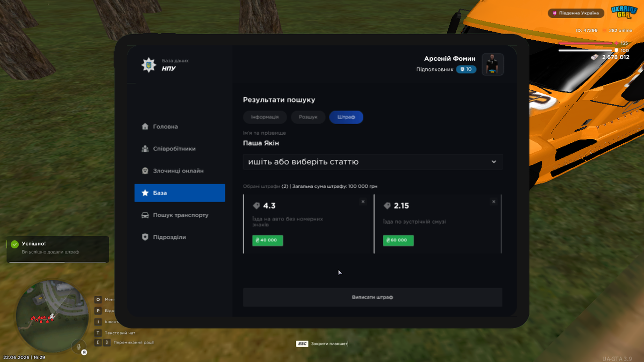Click the people icon beside Співробітники
644x362 pixels.
coord(145,149)
